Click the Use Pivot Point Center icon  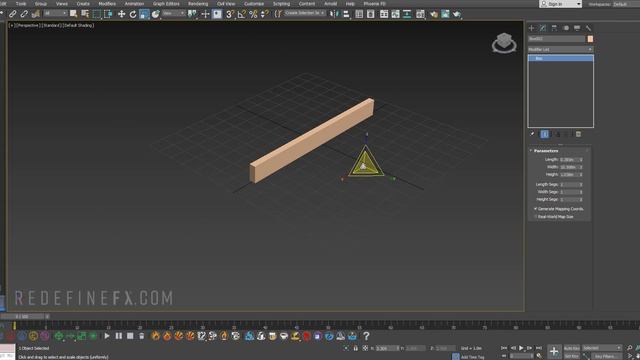(x=192, y=14)
